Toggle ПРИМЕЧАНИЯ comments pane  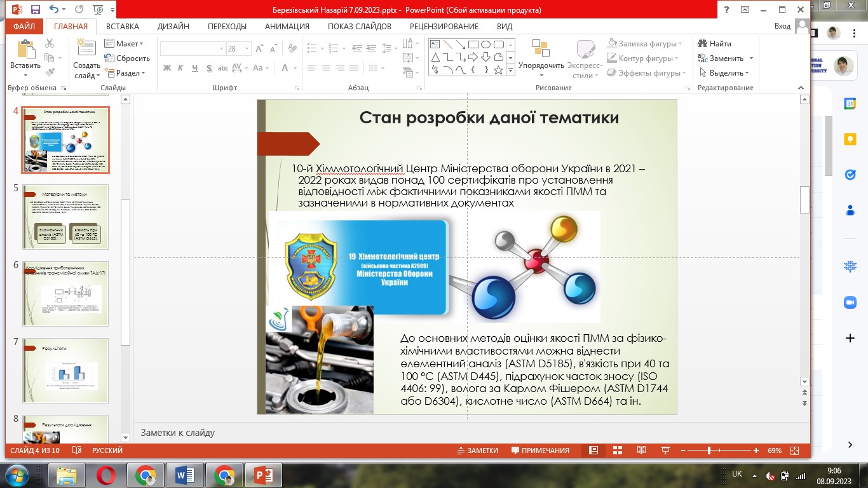540,451
